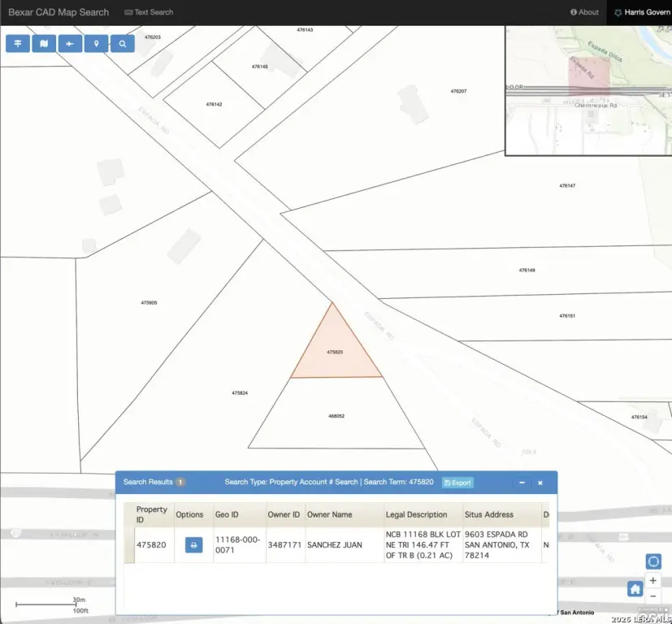The height and width of the screenshot is (624, 672).
Task: Click the overview inset map thumbnail
Action: pyautogui.click(x=587, y=89)
